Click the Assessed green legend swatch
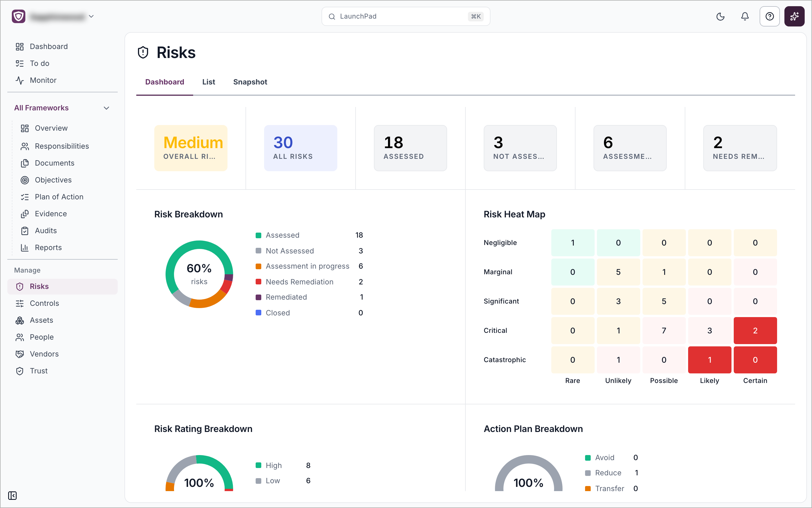 click(x=258, y=235)
